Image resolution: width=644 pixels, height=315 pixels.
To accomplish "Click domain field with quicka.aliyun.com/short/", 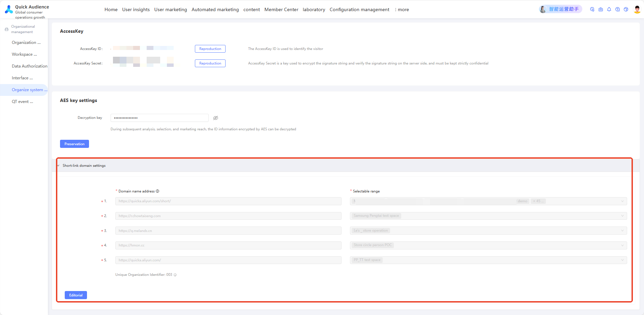I will tap(228, 201).
